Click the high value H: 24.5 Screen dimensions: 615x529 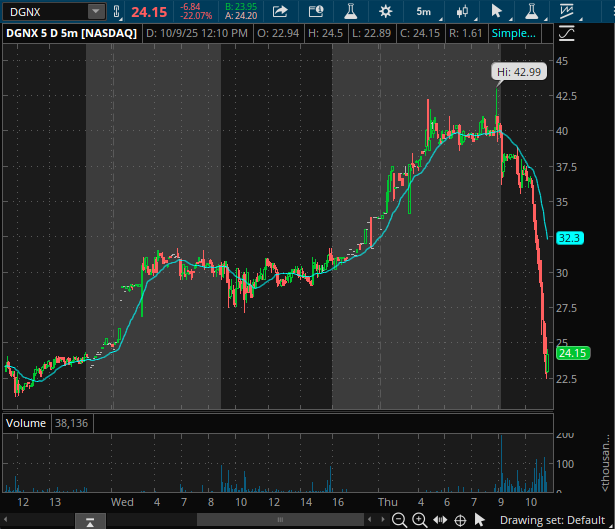click(x=326, y=33)
